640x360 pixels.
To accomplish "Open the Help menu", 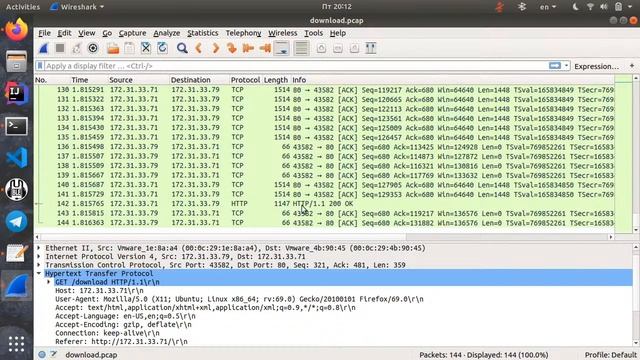I will click(x=338, y=33).
